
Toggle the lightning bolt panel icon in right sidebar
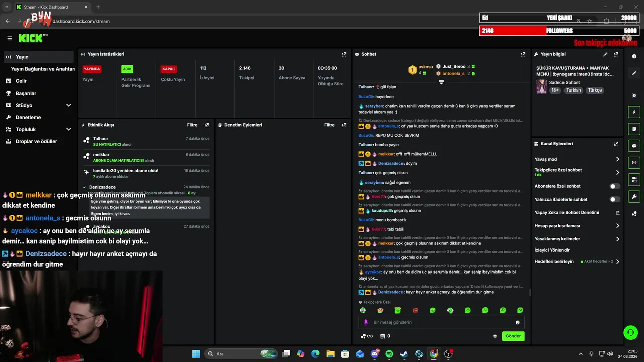point(634,112)
